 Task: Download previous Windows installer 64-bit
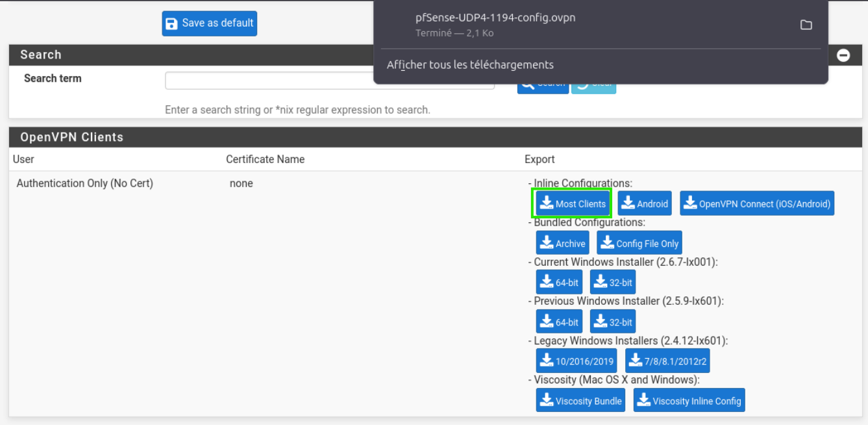pos(559,322)
